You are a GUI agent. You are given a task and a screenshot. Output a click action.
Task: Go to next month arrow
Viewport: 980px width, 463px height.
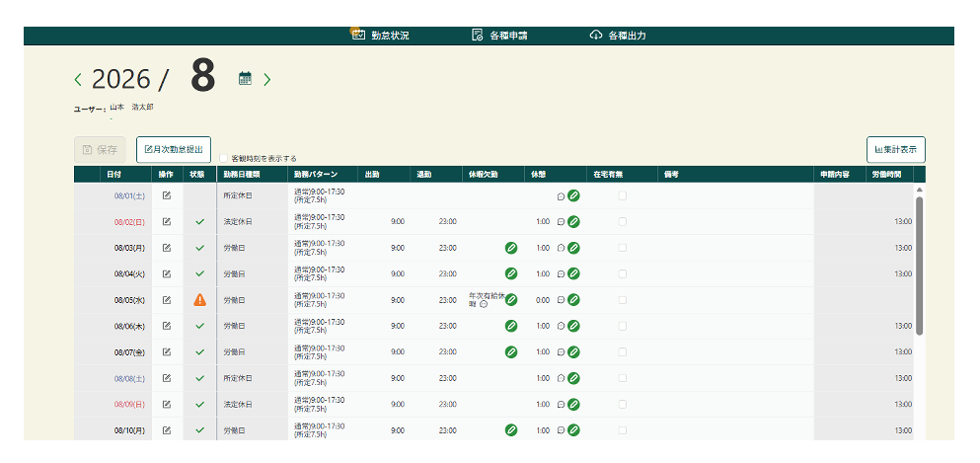[266, 79]
